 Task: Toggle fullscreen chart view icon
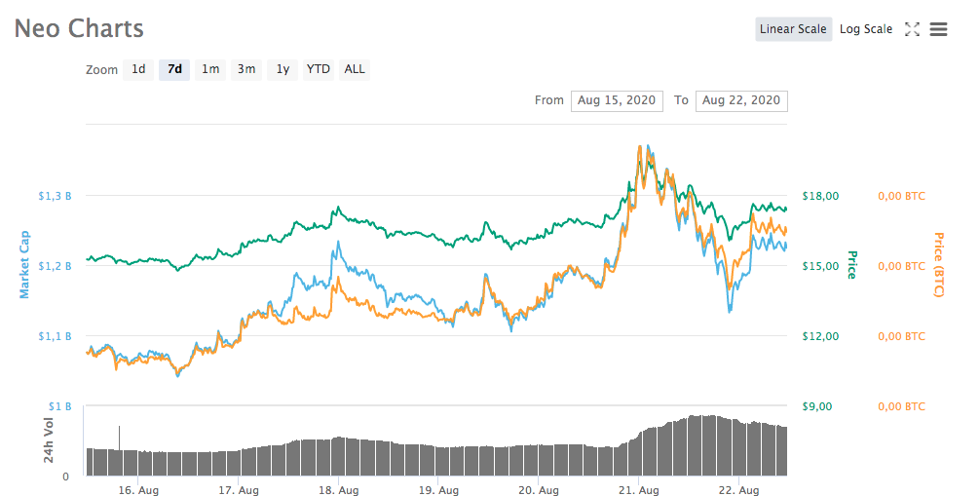[x=912, y=29]
